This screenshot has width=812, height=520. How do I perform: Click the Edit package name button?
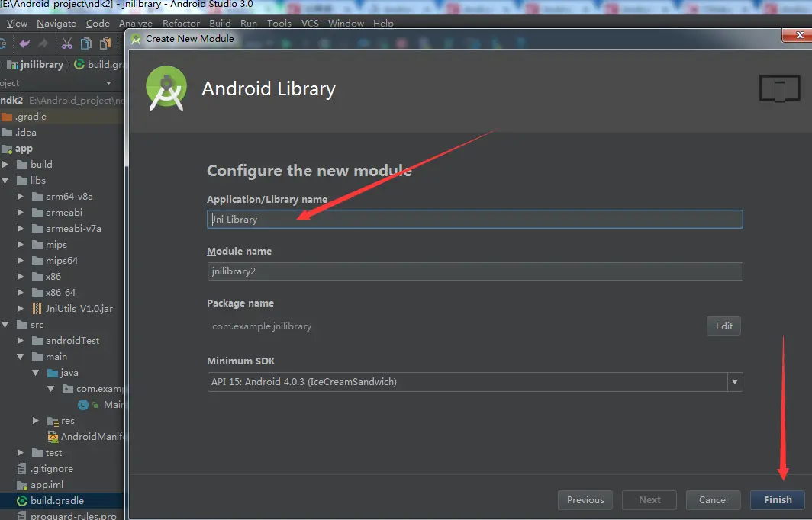point(723,326)
